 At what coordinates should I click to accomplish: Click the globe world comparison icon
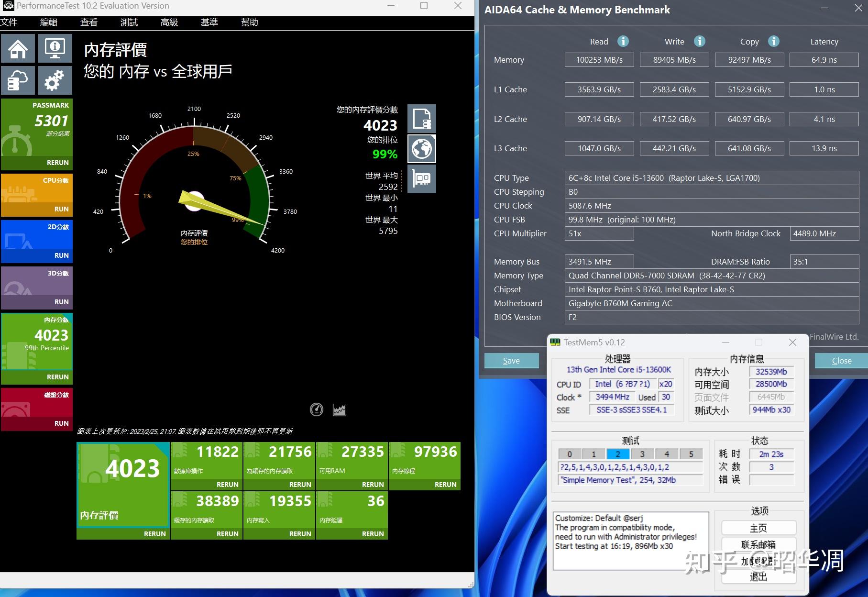tap(421, 149)
